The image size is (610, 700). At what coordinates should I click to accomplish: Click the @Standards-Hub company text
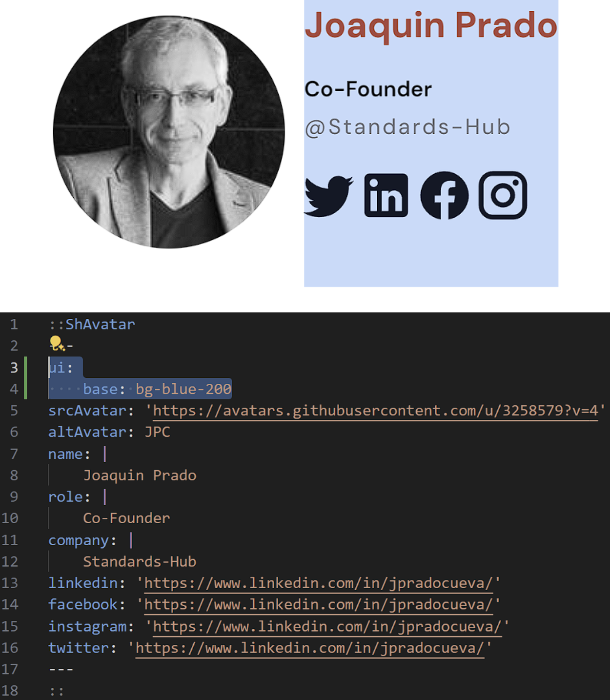click(x=407, y=127)
